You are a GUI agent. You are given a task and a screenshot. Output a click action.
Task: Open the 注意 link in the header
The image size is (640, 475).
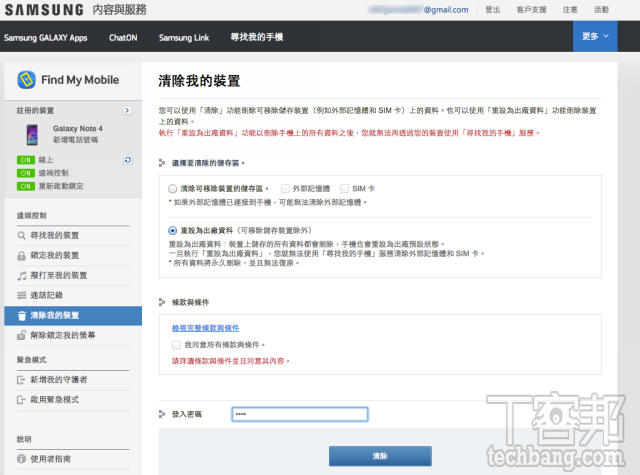[x=570, y=10]
